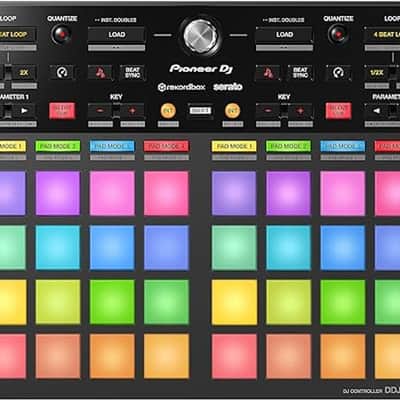Tap the right orange INT button
This screenshot has width=400, height=400.
click(x=233, y=111)
